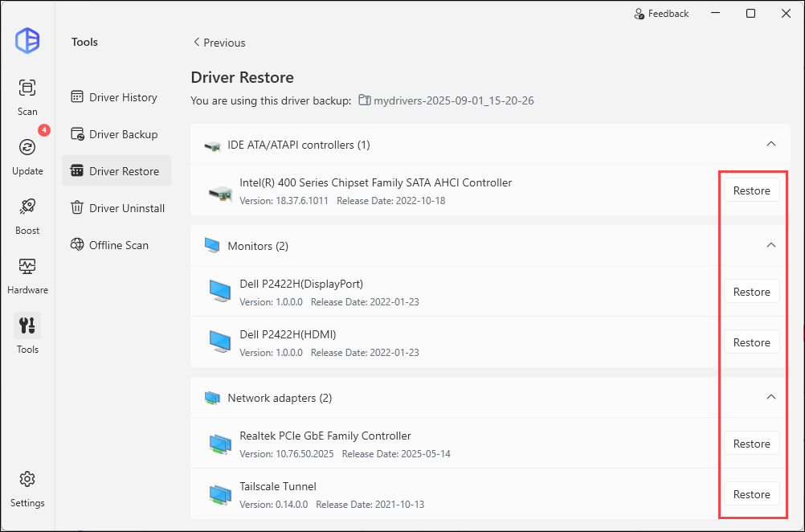Open the Boost rocket icon
This screenshot has width=805, height=532.
coord(27,214)
